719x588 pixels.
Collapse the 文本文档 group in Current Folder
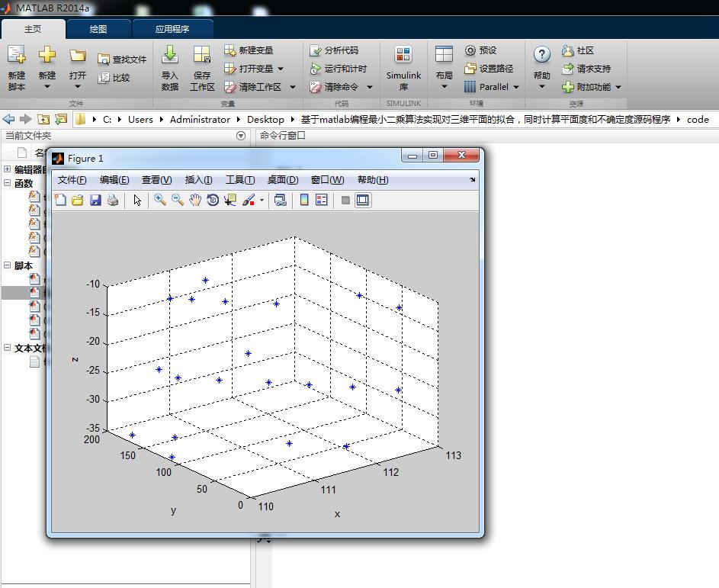(8, 348)
